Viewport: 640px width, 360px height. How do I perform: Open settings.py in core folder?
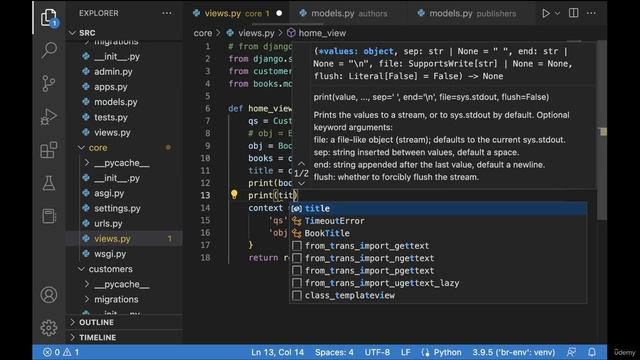pyautogui.click(x=117, y=208)
